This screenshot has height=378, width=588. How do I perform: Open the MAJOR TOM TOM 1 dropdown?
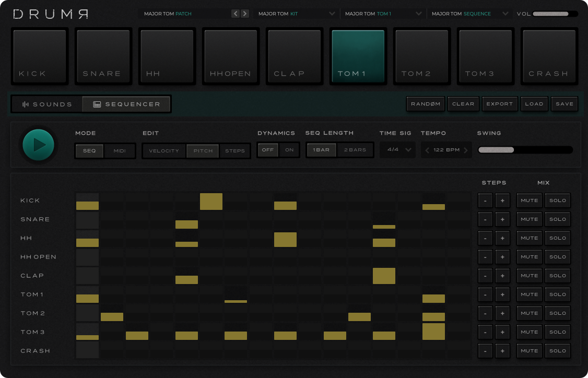point(383,14)
